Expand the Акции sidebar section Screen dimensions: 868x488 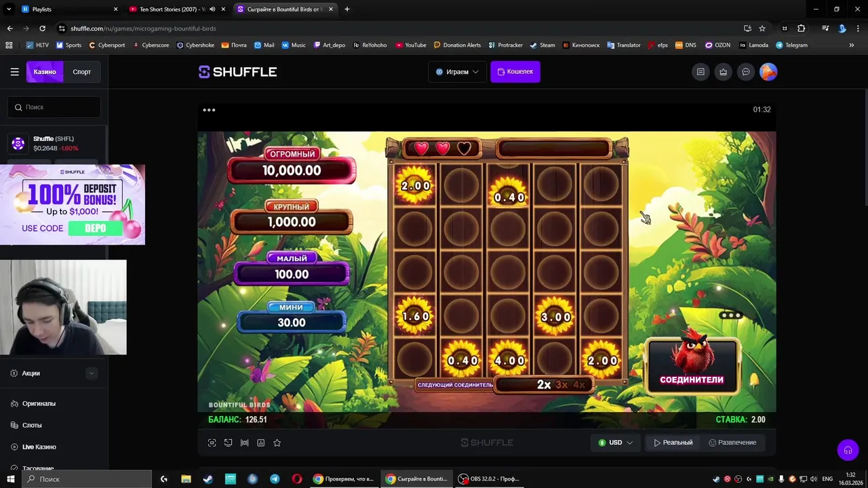click(x=92, y=373)
